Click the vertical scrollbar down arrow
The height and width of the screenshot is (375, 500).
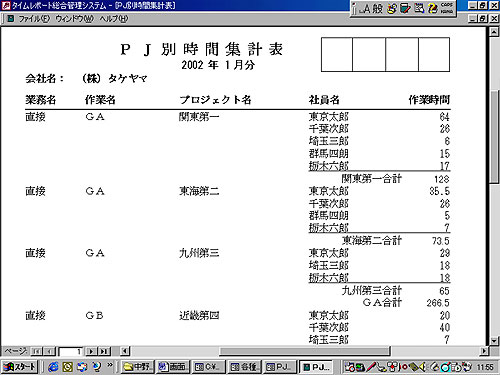[x=494, y=341]
